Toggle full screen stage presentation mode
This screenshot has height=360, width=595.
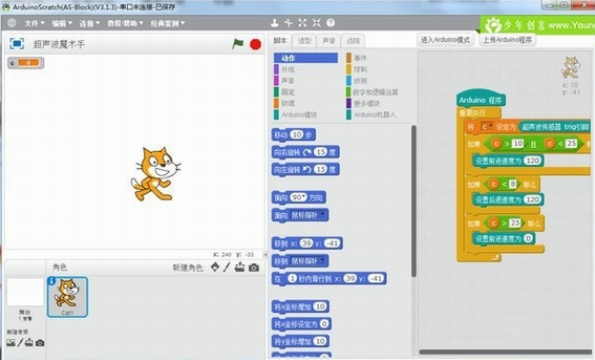click(17, 44)
